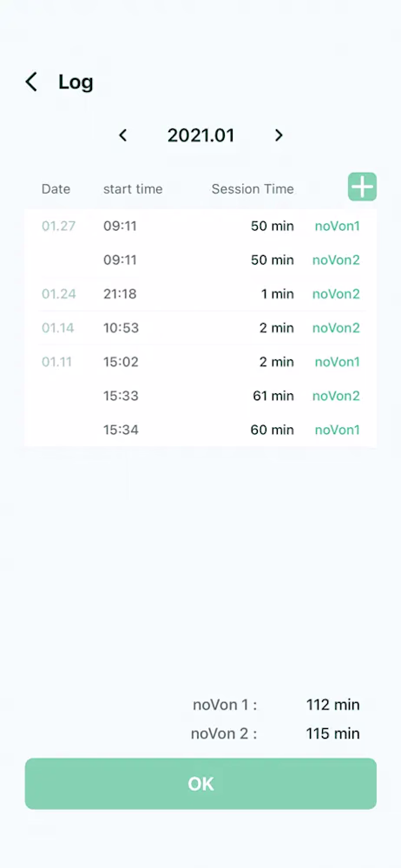
Task: Advance to next month with right chevron
Action: pos(279,135)
